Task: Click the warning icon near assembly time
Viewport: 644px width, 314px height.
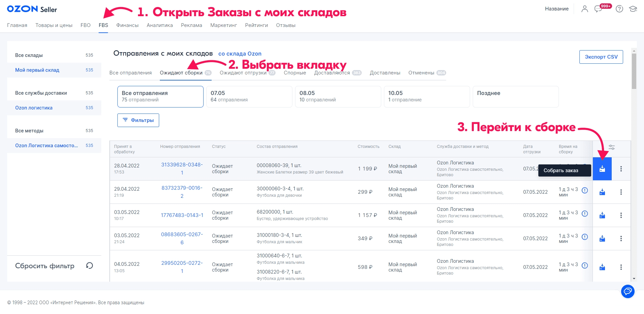Action: point(585,190)
